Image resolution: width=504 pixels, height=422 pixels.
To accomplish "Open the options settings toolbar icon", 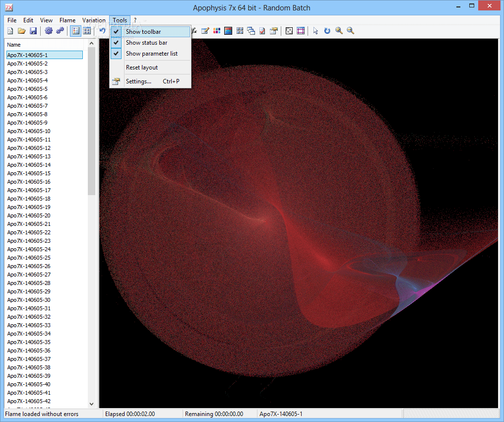I will pyautogui.click(x=274, y=31).
